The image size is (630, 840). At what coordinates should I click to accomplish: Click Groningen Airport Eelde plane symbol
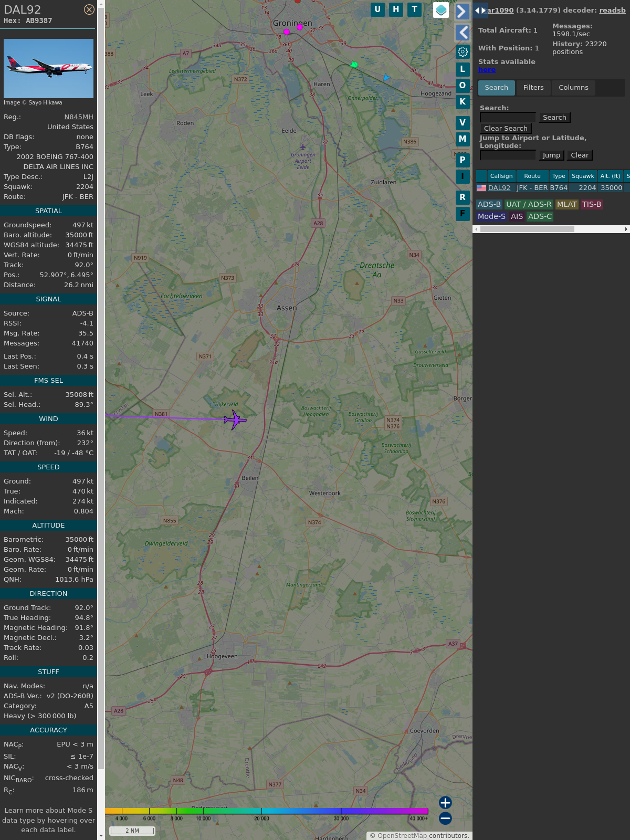click(x=303, y=147)
